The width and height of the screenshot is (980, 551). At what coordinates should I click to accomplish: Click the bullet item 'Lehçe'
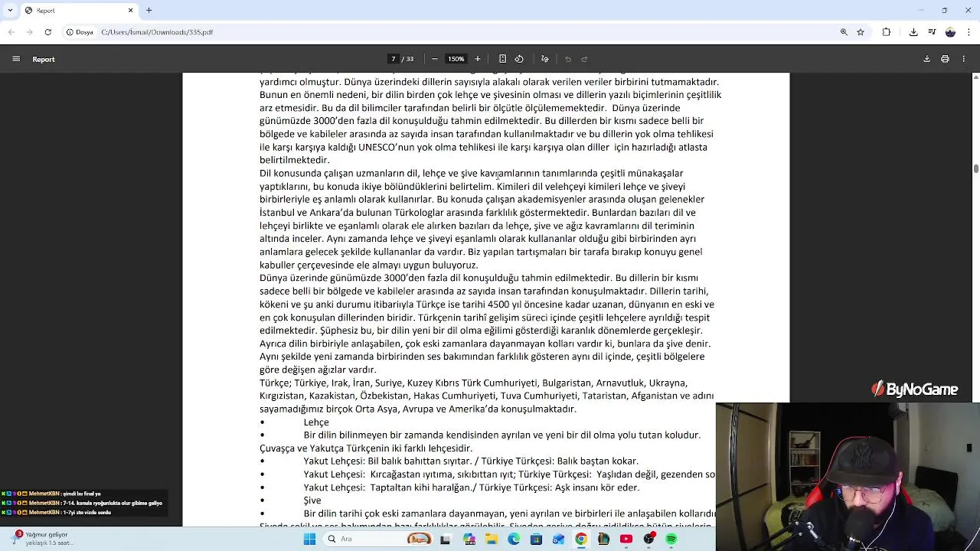coord(316,422)
